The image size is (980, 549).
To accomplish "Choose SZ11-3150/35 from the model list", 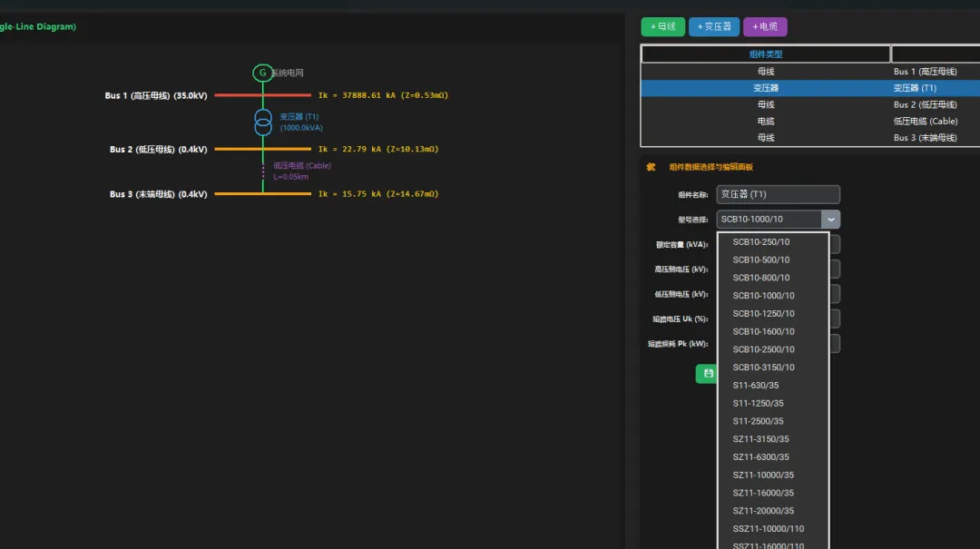I will [773, 439].
